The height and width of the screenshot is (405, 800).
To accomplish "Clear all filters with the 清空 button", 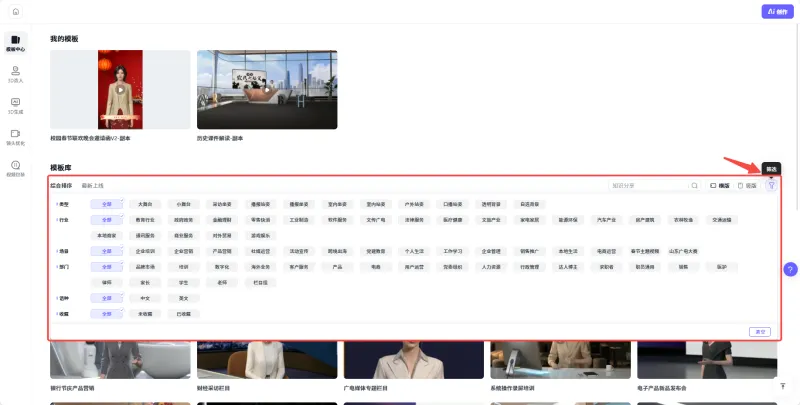I will pyautogui.click(x=760, y=332).
